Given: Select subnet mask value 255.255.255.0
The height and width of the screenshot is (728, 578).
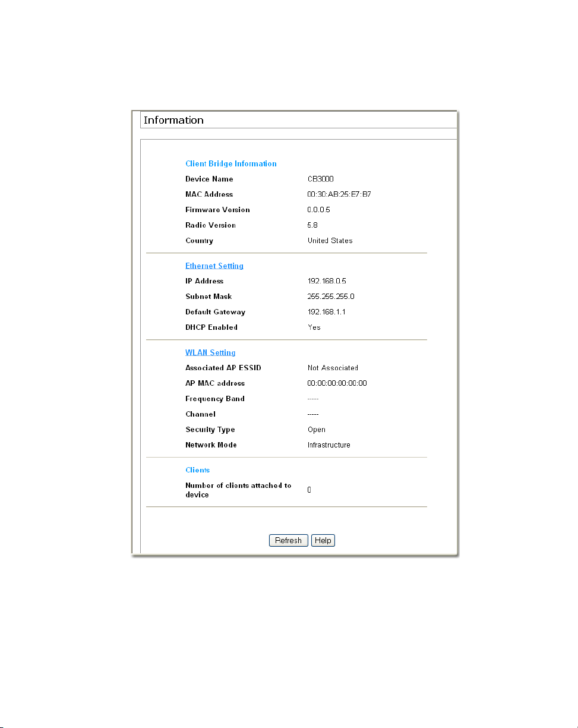Looking at the screenshot, I should pyautogui.click(x=331, y=297).
